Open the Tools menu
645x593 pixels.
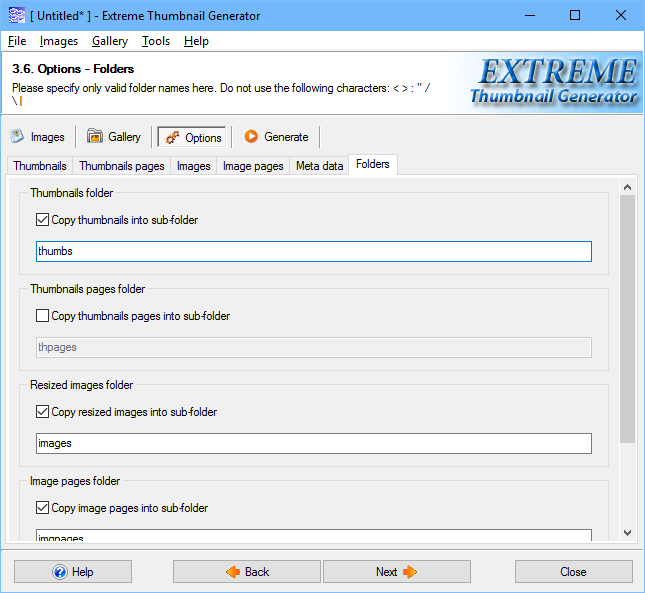point(156,41)
